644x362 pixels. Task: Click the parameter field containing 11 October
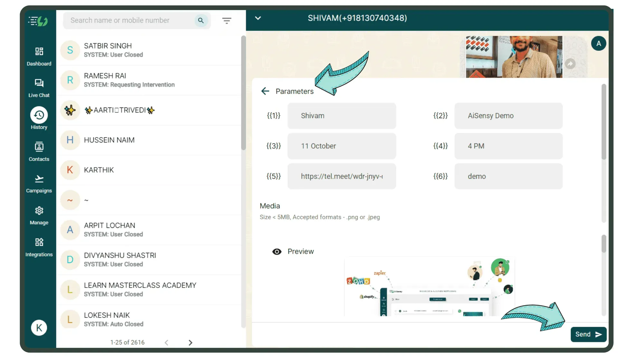(x=341, y=146)
